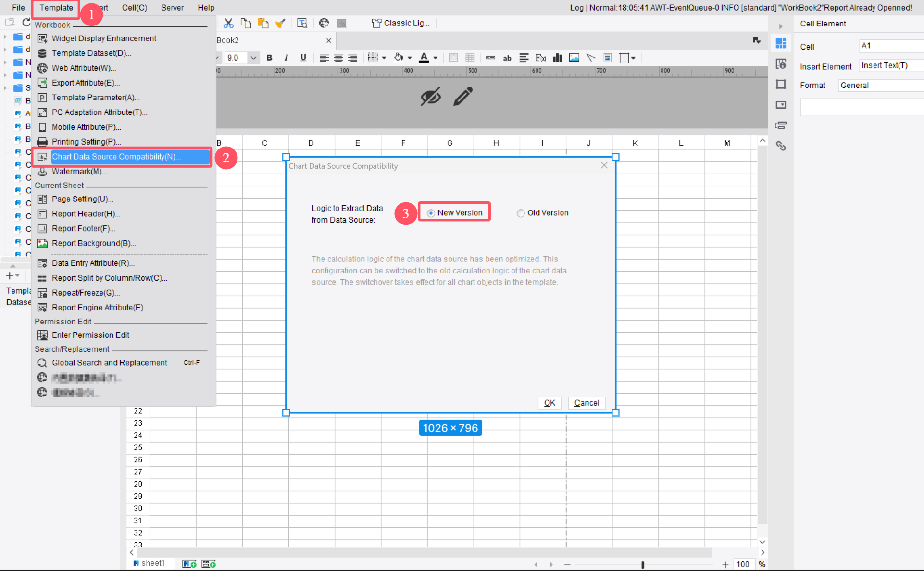Click the Format Painter brush icon
This screenshot has height=571, width=924.
pos(280,23)
